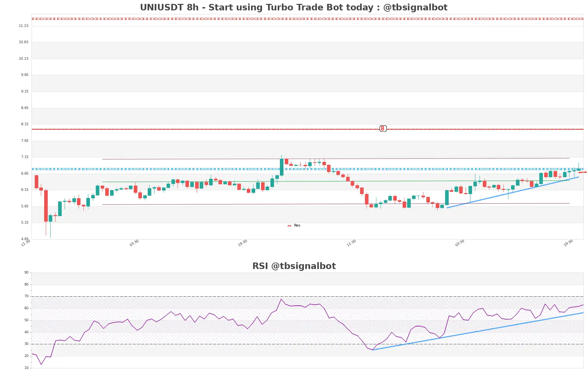588x392 pixels.
Task: Click the 6.65 price axis label
Action: [x=25, y=173]
